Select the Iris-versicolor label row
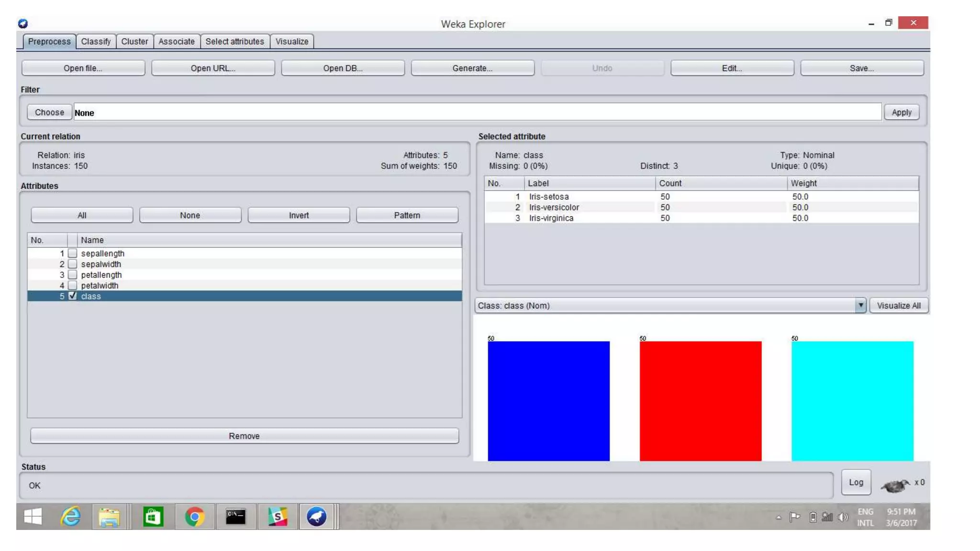 tap(702, 207)
